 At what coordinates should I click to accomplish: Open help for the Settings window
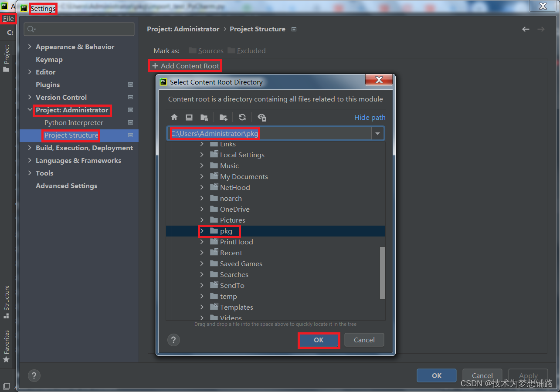coord(34,375)
